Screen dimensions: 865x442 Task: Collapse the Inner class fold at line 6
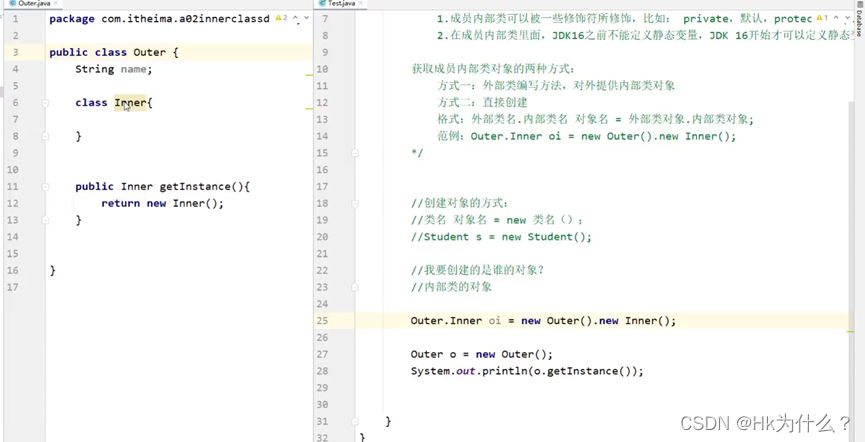[45, 103]
